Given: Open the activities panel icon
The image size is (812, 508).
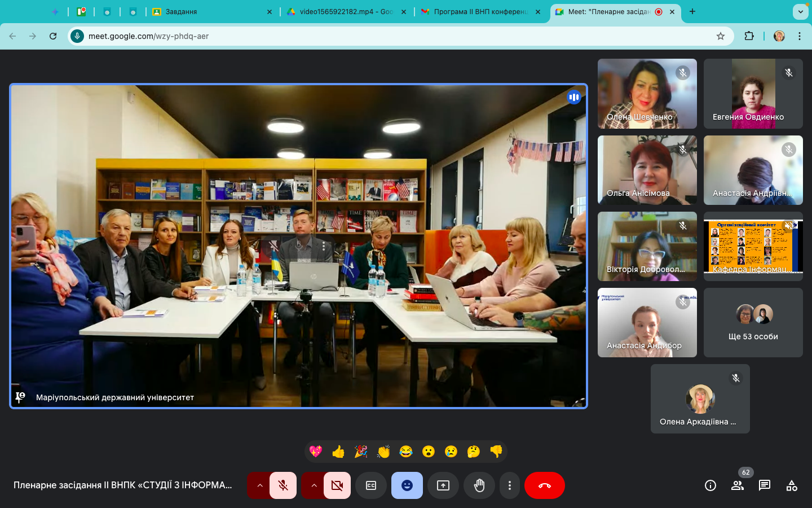Looking at the screenshot, I should tap(792, 485).
